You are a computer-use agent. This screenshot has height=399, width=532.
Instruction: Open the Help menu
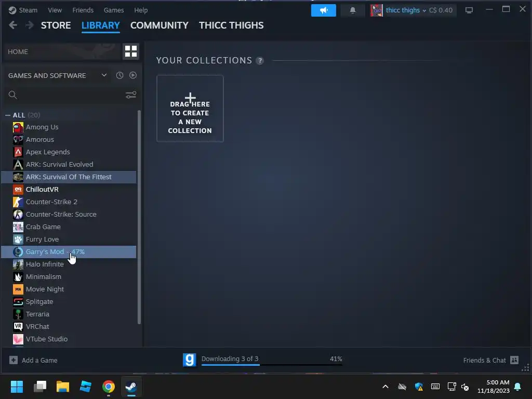pos(141,10)
